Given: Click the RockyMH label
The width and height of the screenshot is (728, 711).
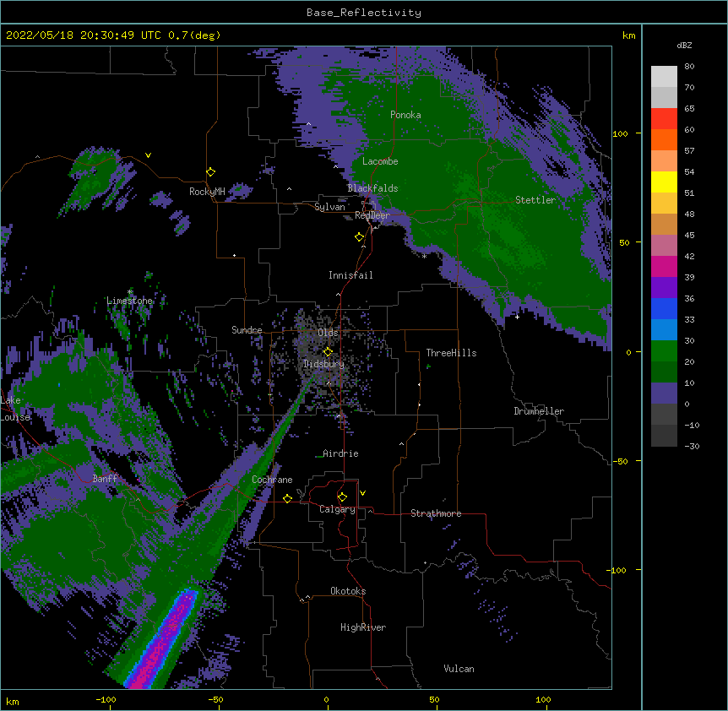Looking at the screenshot, I should pos(207,192).
